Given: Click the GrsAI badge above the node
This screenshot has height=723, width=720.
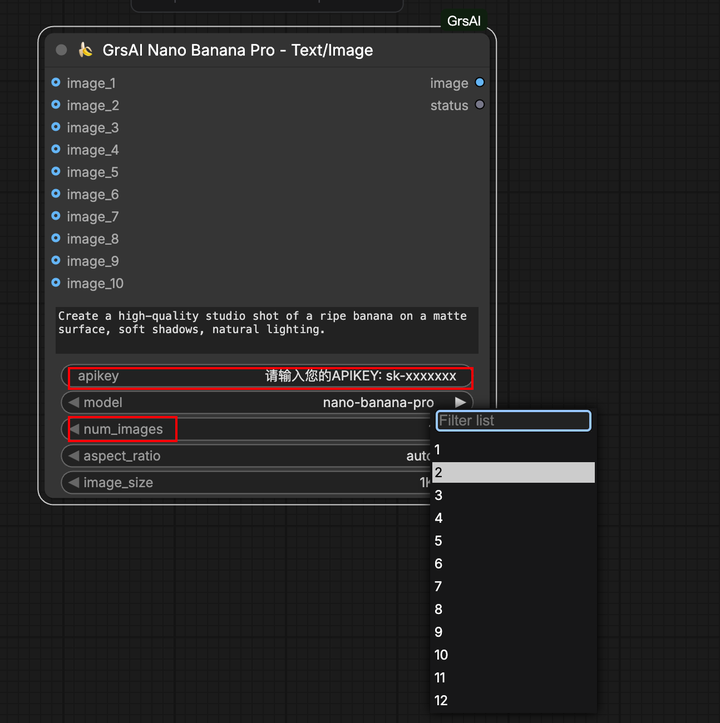Looking at the screenshot, I should 465,20.
